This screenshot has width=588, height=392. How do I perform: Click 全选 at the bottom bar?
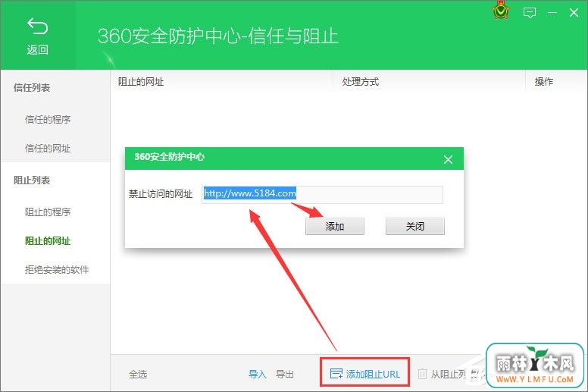[138, 374]
